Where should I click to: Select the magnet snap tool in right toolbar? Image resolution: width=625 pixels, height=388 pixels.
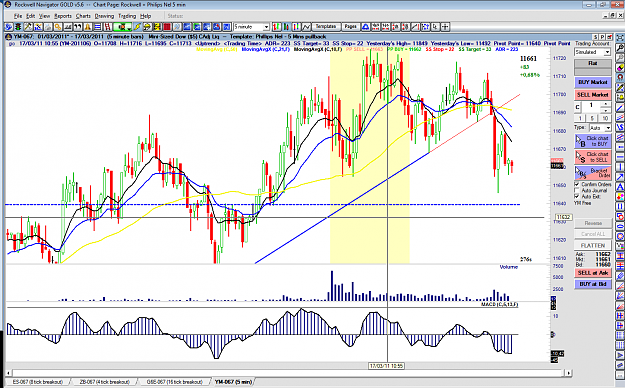(x=620, y=77)
